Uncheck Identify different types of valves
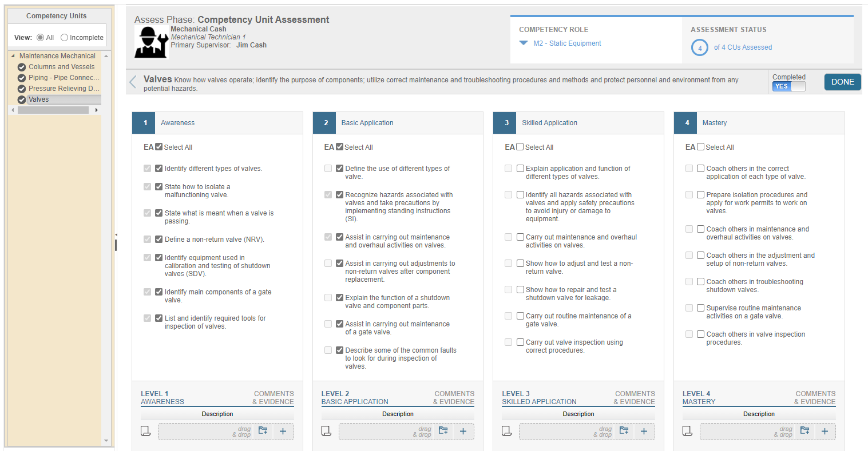 [x=159, y=169]
